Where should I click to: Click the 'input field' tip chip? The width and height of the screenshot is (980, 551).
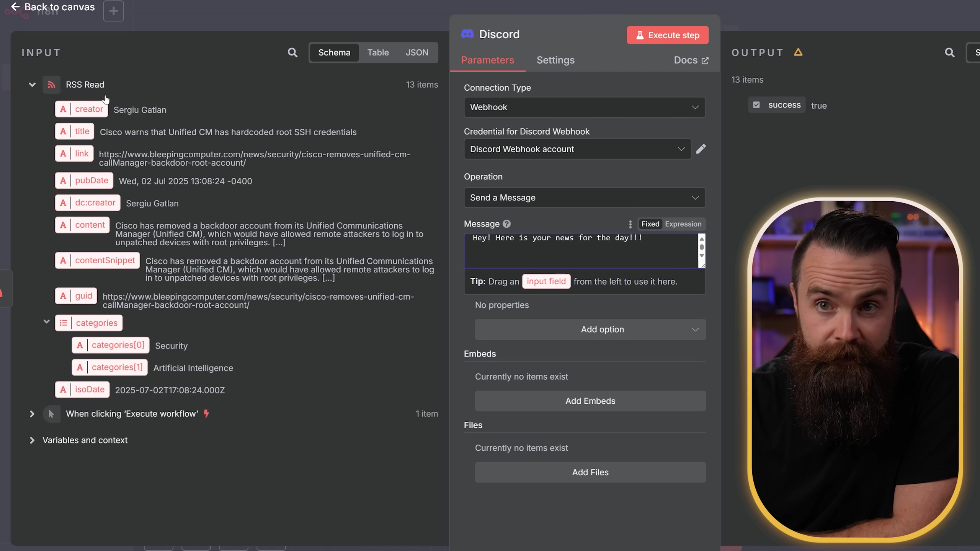[x=546, y=281]
